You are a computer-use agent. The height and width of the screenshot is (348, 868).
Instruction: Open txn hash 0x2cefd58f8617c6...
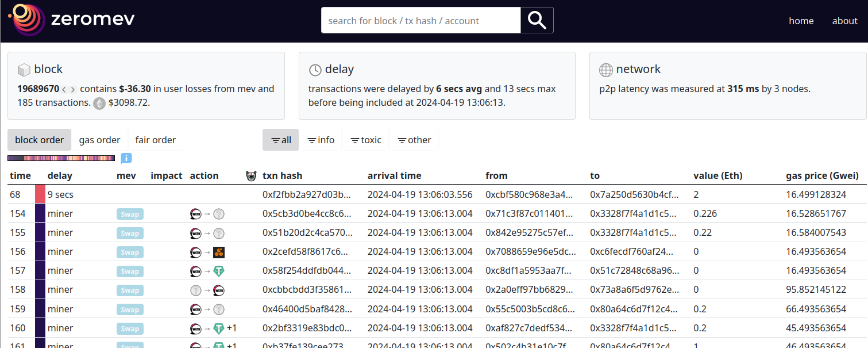(x=307, y=251)
